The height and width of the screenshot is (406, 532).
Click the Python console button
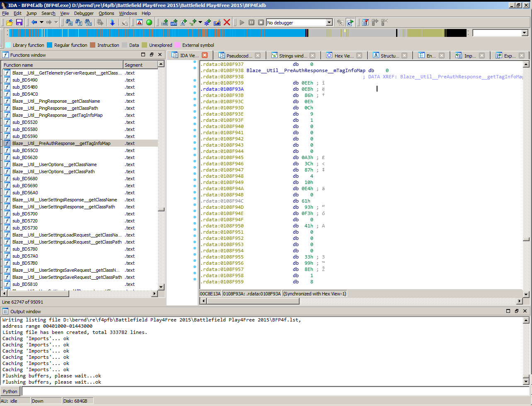[x=10, y=391]
